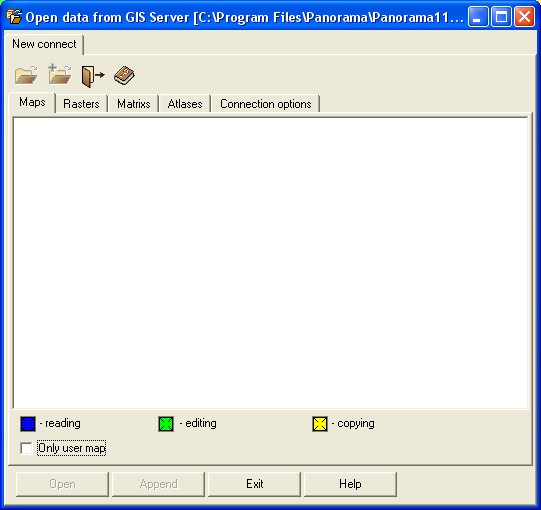
Task: Click inside the empty maps list area
Action: point(270,263)
